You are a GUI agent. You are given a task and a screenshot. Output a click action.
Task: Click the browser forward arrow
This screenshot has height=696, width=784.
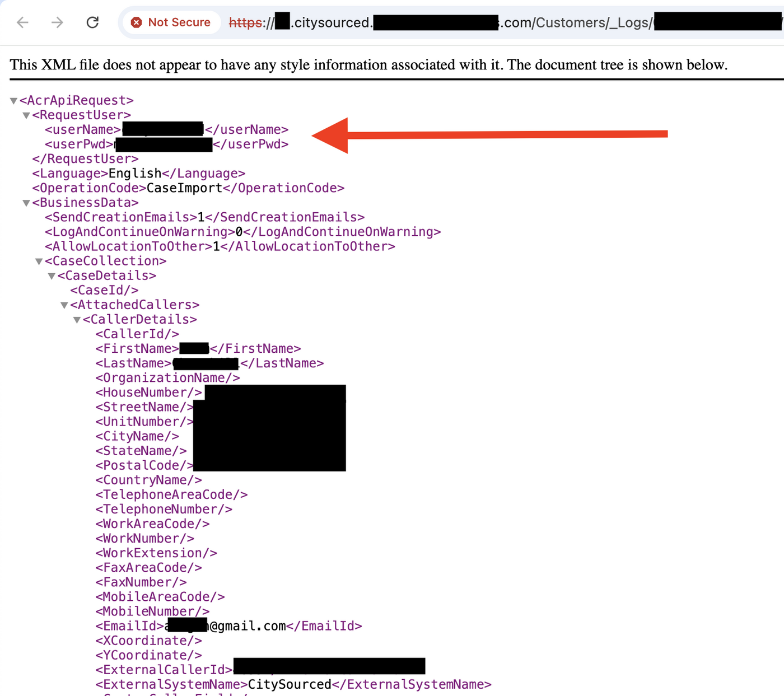(x=57, y=22)
